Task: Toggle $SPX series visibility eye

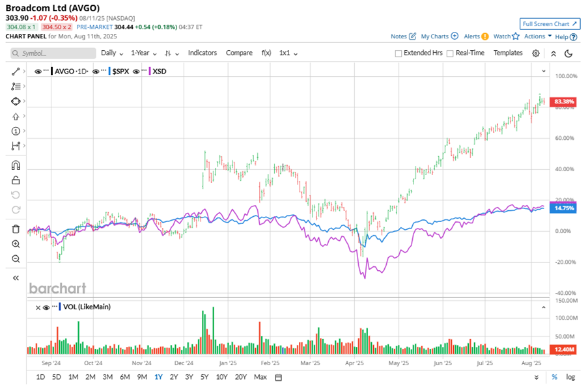Action: (x=96, y=71)
